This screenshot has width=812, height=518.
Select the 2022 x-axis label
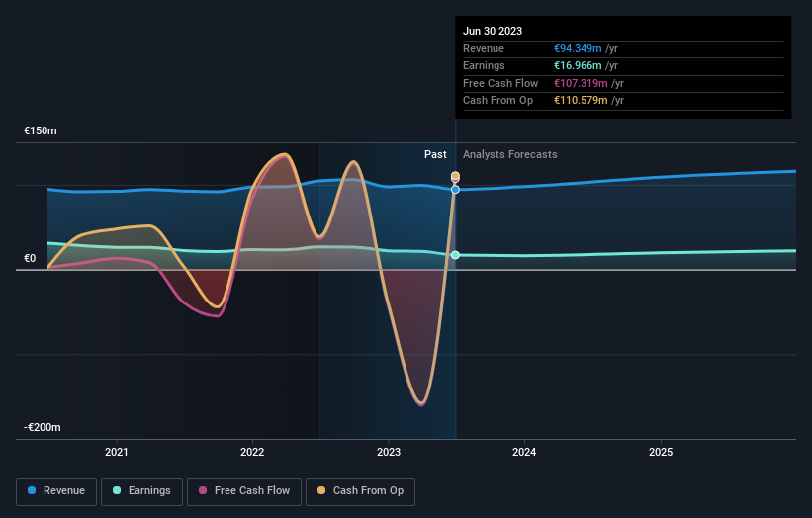point(252,453)
